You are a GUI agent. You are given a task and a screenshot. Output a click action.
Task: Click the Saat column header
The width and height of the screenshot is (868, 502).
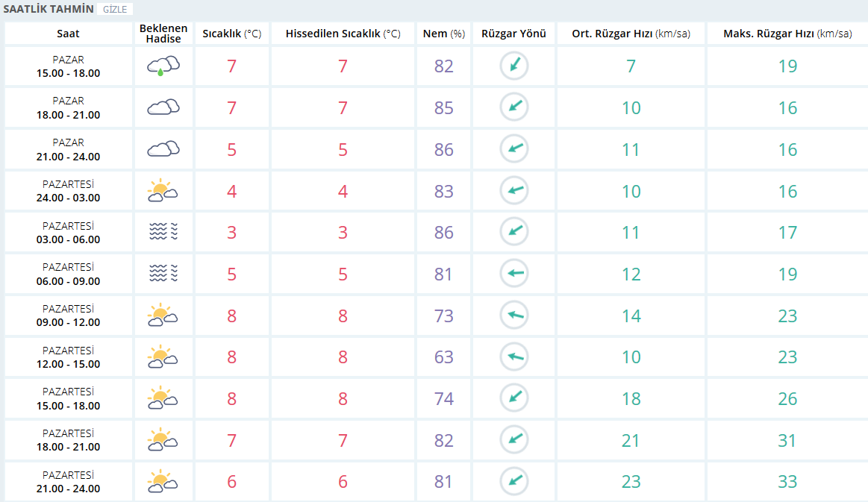(68, 34)
